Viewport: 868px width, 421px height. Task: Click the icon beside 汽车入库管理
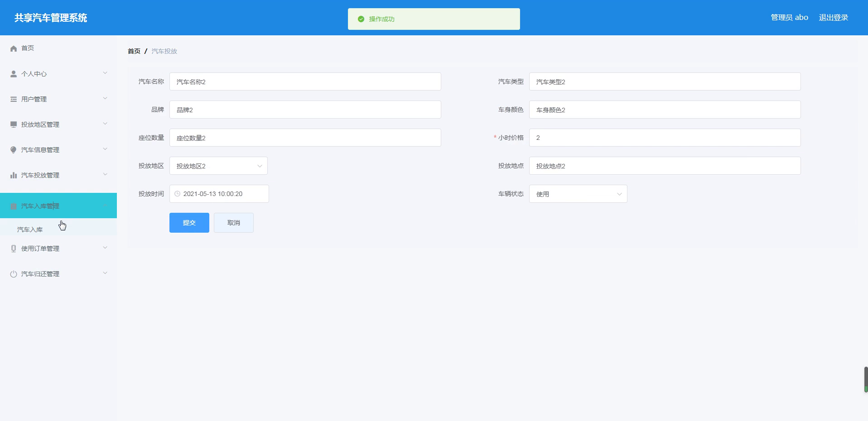14,206
